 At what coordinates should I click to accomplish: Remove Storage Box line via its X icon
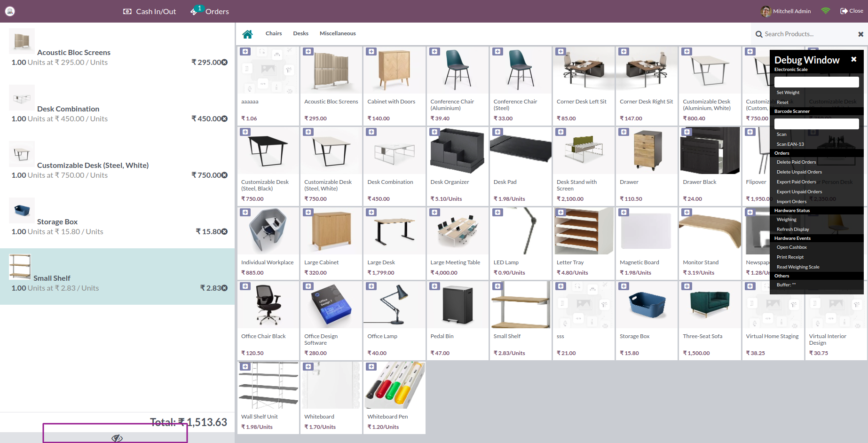225,231
